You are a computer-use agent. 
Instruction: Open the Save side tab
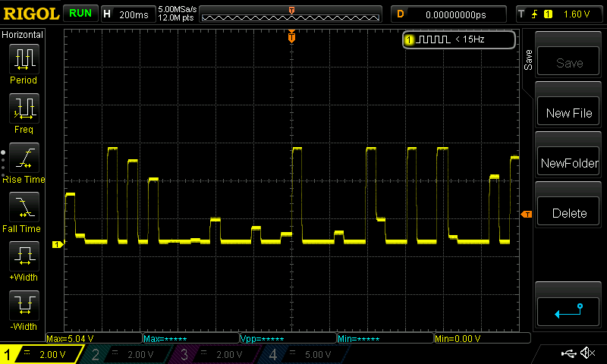pyautogui.click(x=528, y=61)
